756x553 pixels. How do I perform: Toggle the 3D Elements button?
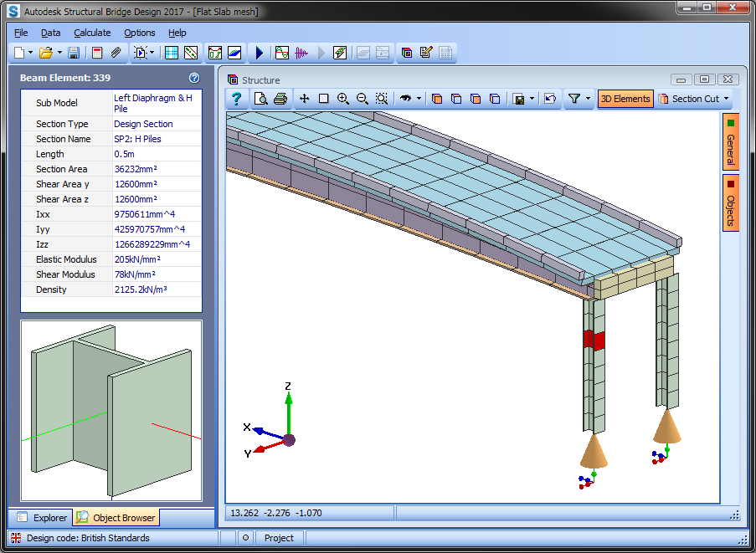pos(625,99)
